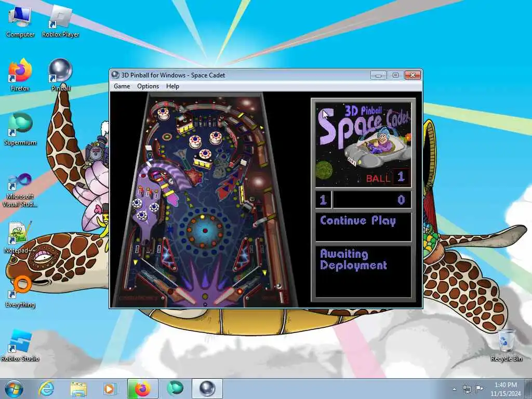Open Windows Media Player in taskbar
Image resolution: width=532 pixels, height=399 pixels.
click(110, 389)
